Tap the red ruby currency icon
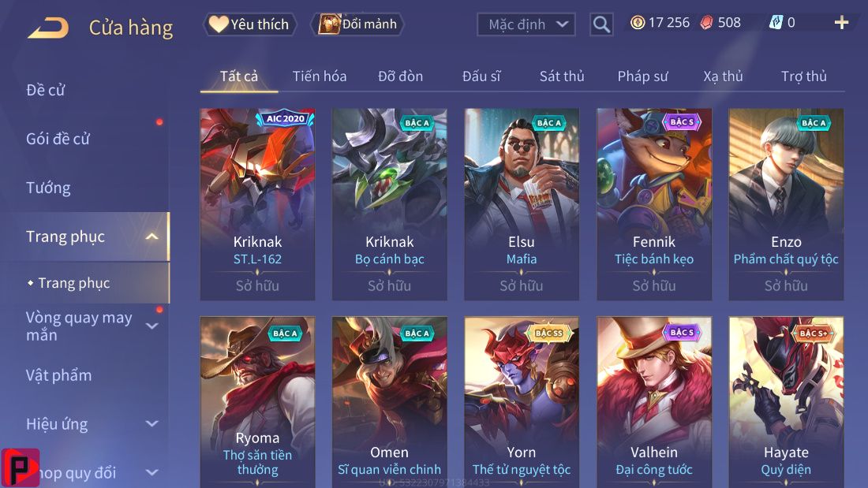 pos(707,23)
